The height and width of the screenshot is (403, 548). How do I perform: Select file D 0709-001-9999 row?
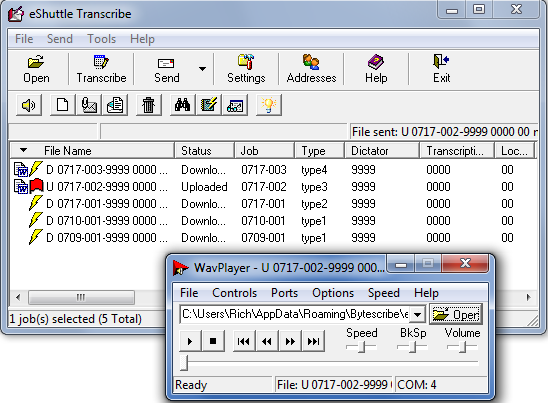273,238
